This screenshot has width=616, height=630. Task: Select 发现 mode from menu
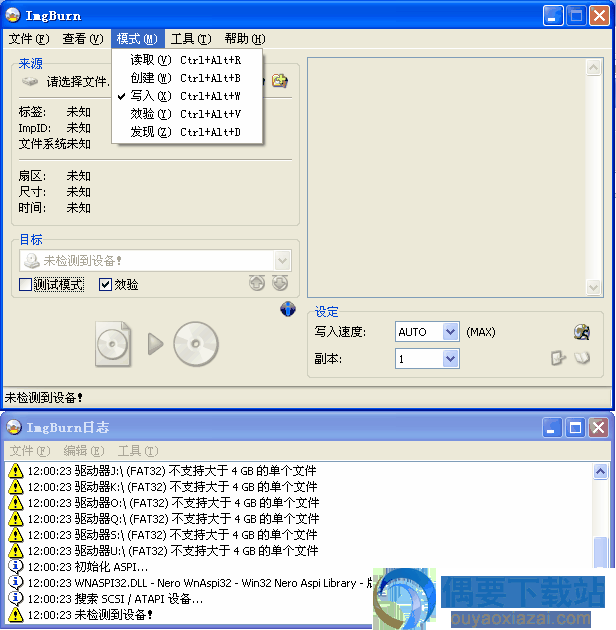[187, 132]
